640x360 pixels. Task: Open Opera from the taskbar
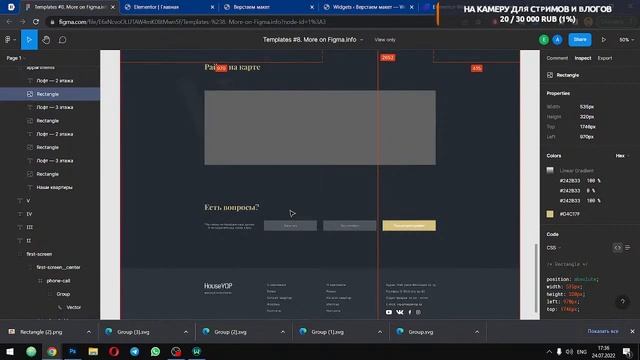point(114,351)
